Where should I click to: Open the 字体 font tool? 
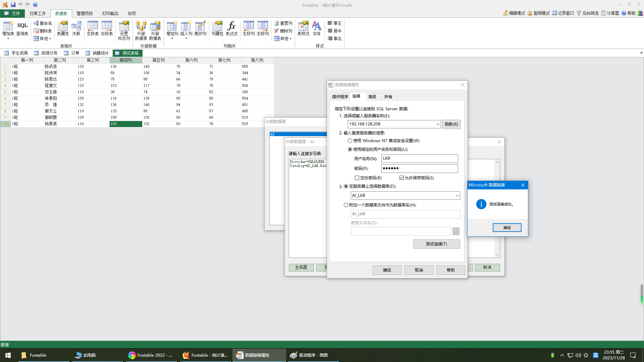tap(317, 28)
